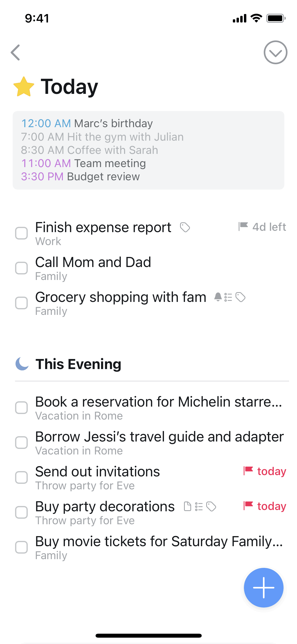The height and width of the screenshot is (644, 297).
Task: Open the This Evening section header
Action: [78, 364]
